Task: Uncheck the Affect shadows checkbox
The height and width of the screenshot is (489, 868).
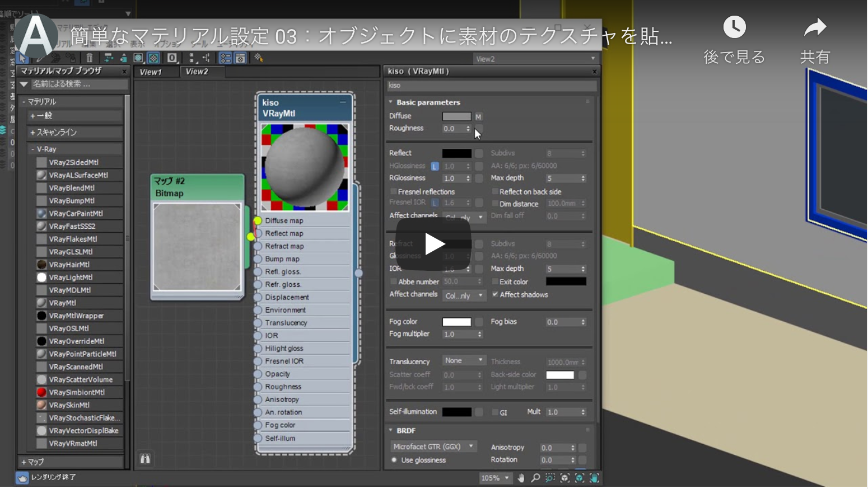Action: point(495,294)
